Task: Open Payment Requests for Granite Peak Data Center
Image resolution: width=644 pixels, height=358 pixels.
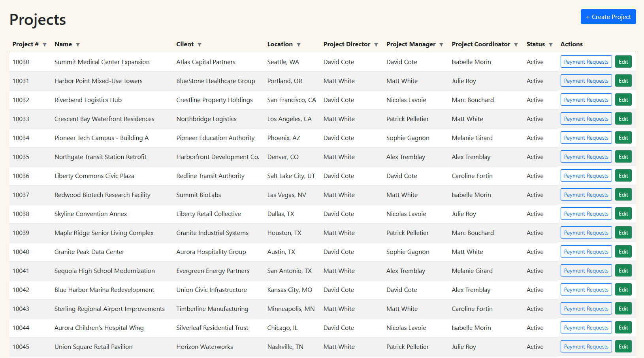Action: pos(586,252)
